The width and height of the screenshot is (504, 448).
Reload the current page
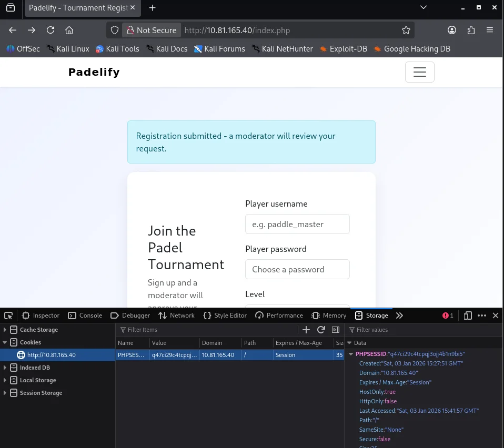(51, 30)
